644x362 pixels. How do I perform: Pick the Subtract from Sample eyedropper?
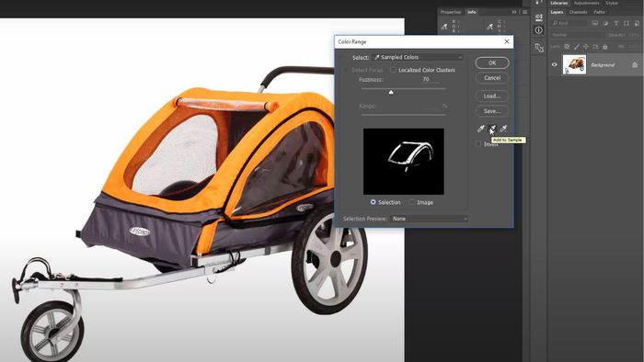(503, 129)
